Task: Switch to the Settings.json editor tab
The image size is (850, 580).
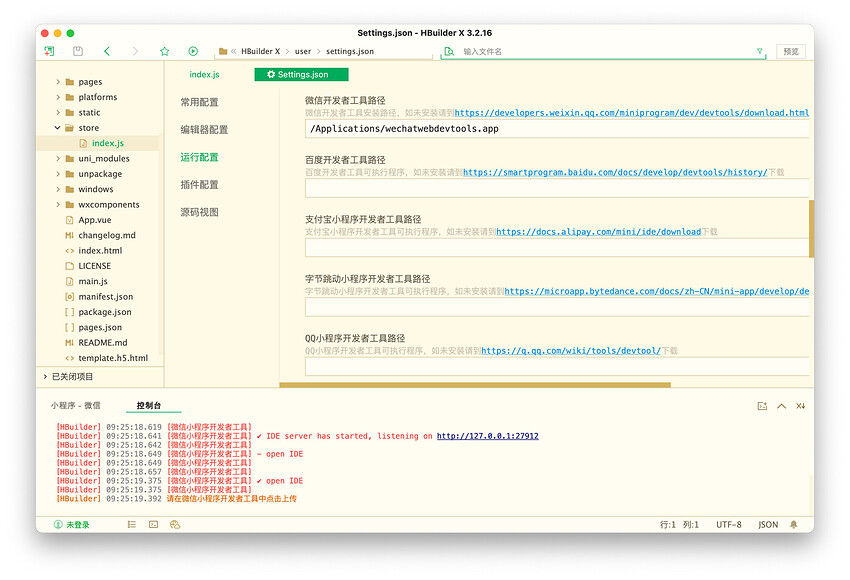Action: [x=301, y=74]
